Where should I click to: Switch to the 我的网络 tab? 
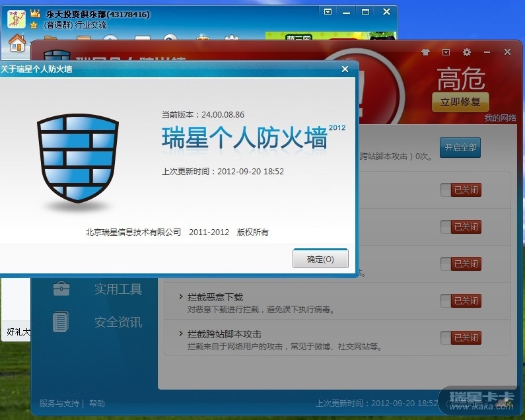click(500, 118)
